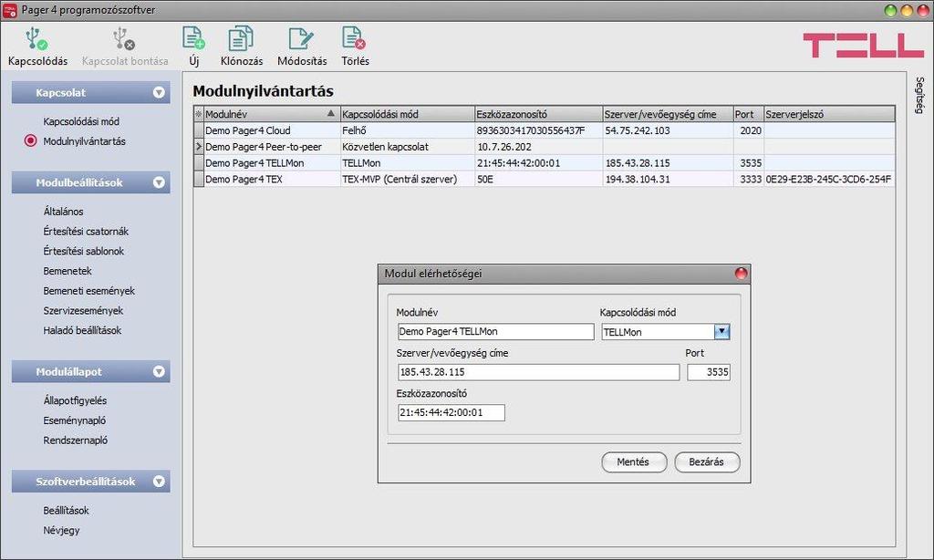Click the Törlés delete icon
The height and width of the screenshot is (560, 934).
tap(354, 38)
